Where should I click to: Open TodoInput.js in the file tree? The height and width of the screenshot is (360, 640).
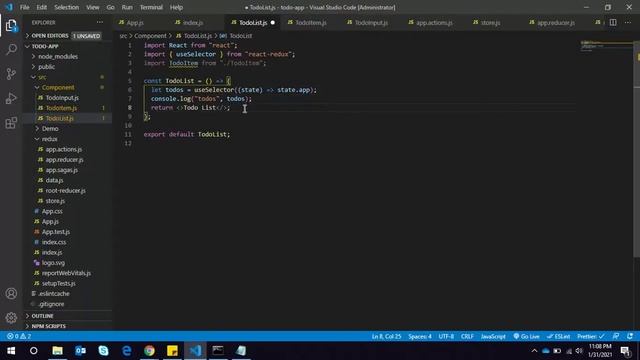[62, 98]
